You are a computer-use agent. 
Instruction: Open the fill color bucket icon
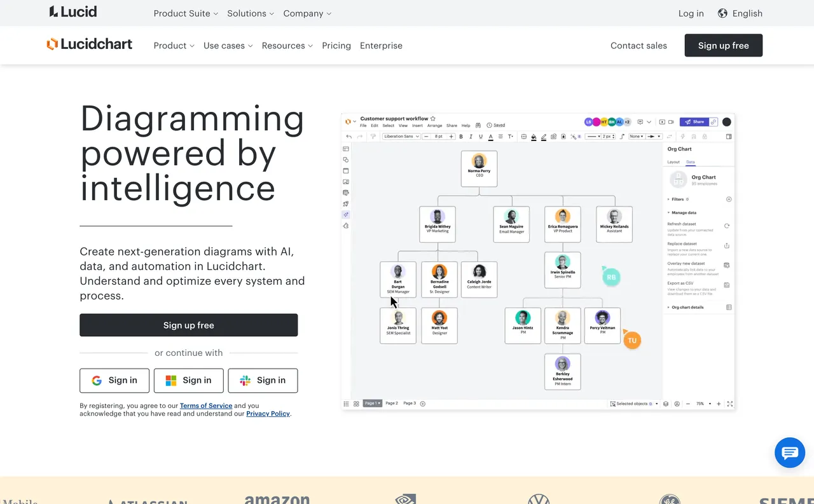[534, 136]
